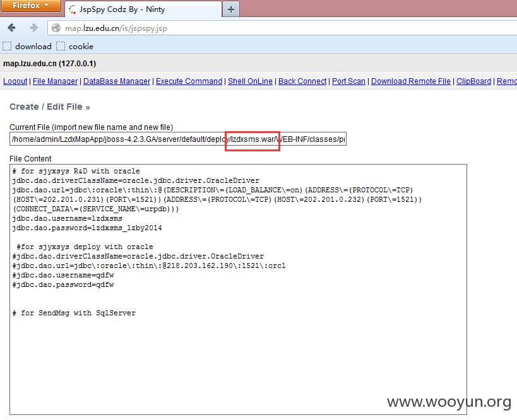The width and height of the screenshot is (517, 420).
Task: Open the Port Scan link
Action: (348, 81)
